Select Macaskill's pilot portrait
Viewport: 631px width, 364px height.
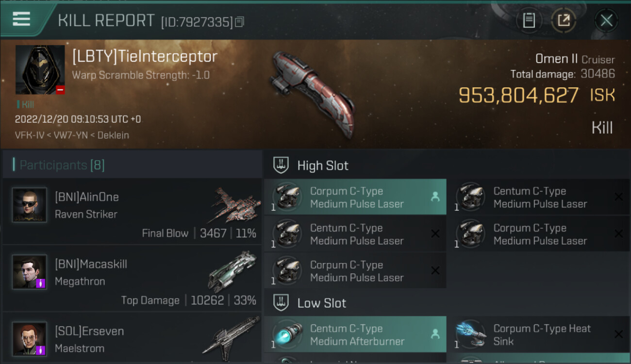(30, 272)
